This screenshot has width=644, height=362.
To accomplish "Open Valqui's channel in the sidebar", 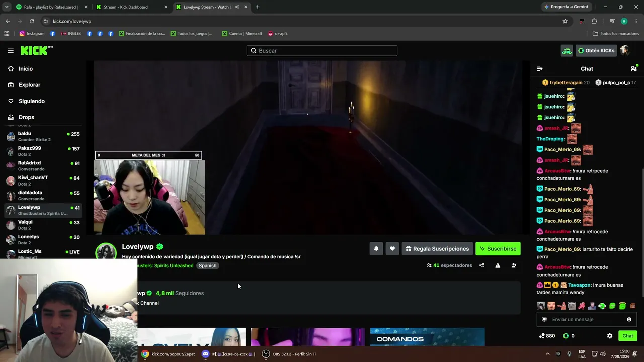I will pos(43,225).
